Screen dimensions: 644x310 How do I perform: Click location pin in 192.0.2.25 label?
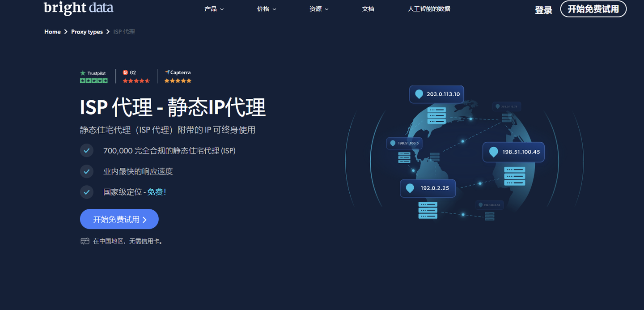point(410,188)
